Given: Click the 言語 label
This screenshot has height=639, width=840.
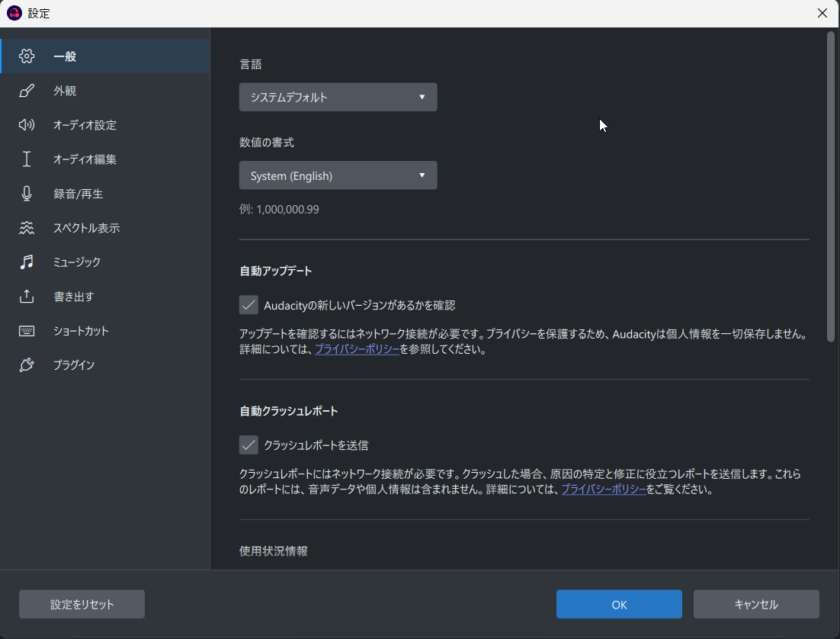Looking at the screenshot, I should click(x=251, y=64).
